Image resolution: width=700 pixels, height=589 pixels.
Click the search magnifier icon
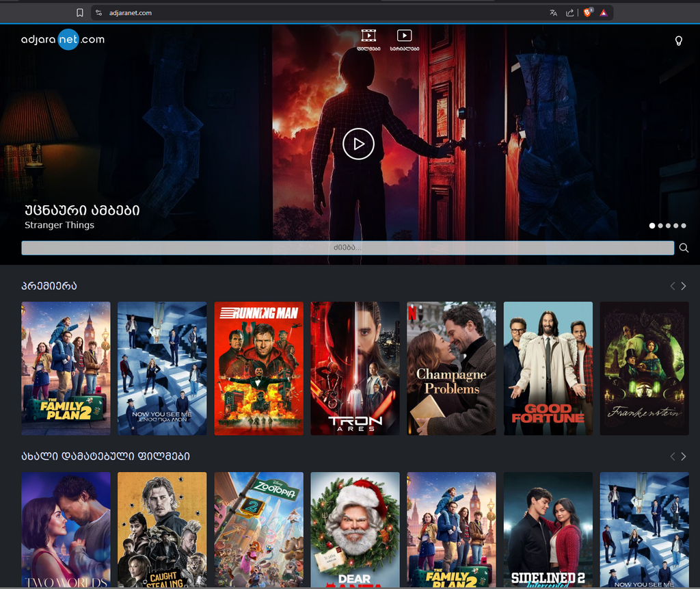[x=684, y=248]
